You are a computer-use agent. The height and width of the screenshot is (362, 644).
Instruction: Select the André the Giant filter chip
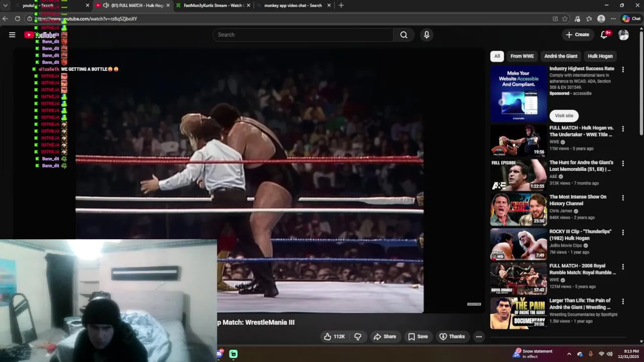click(560, 56)
